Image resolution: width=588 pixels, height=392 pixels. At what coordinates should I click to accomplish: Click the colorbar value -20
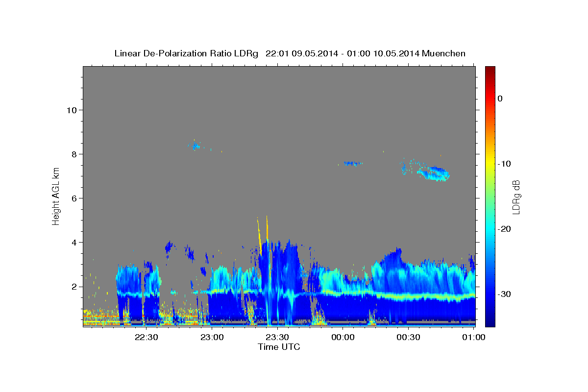point(505,229)
